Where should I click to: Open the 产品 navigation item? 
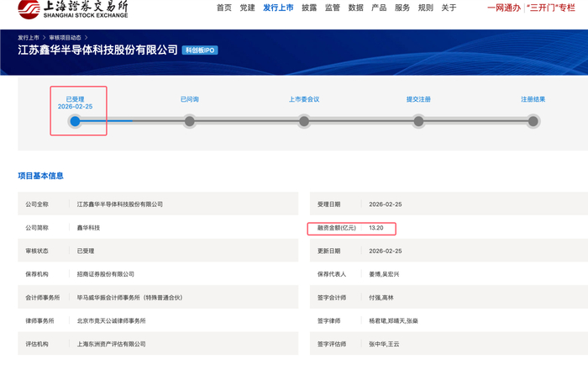pos(379,8)
